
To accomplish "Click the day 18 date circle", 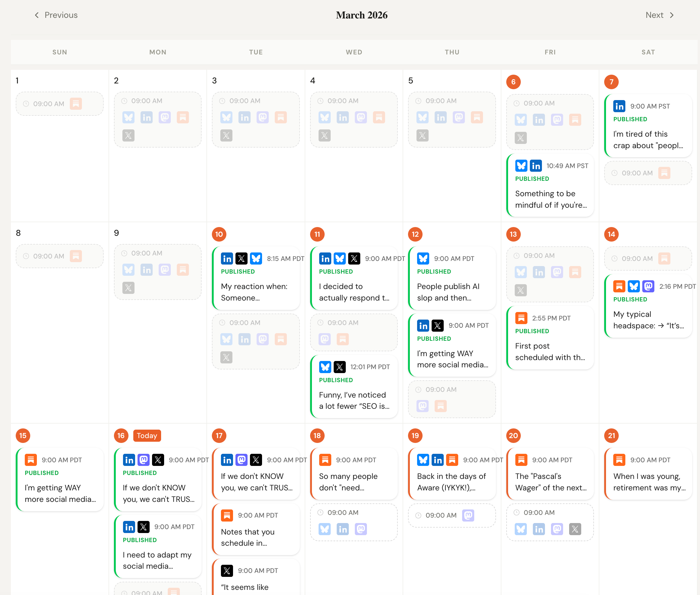I will [317, 435].
